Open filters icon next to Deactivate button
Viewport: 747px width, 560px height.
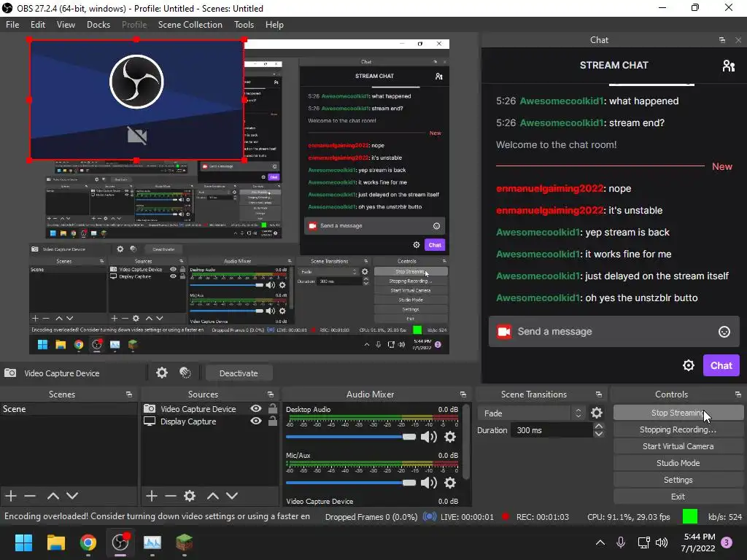(x=185, y=373)
